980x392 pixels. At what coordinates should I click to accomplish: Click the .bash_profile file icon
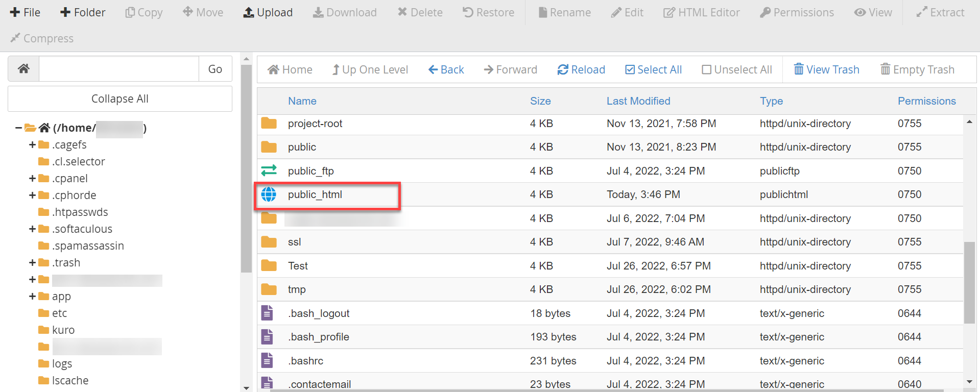[x=267, y=336]
